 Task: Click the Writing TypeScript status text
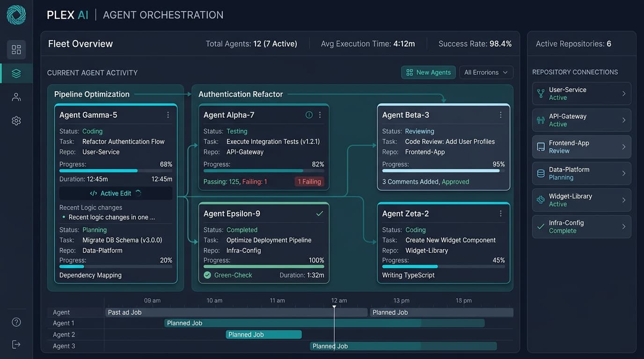[409, 275]
